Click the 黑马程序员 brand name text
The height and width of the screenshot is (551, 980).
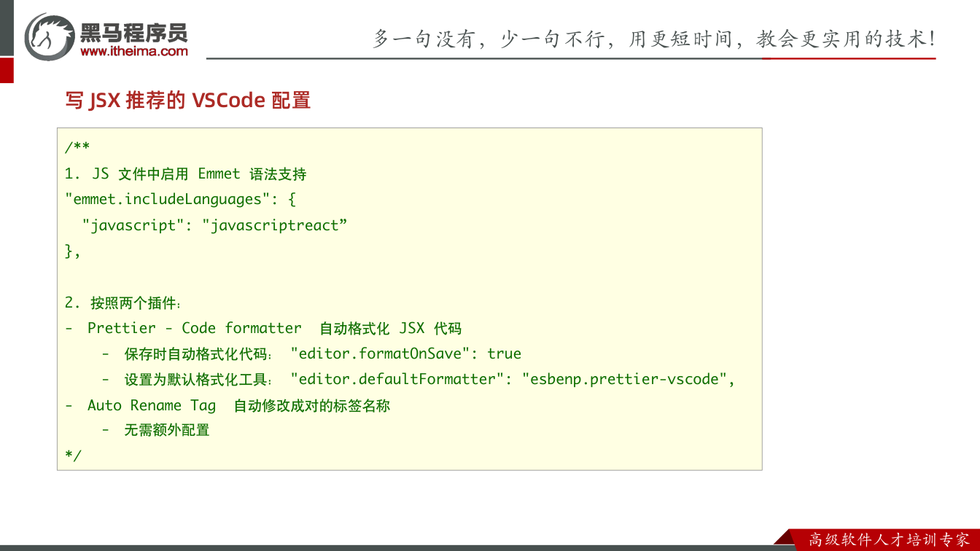pyautogui.click(x=134, y=32)
